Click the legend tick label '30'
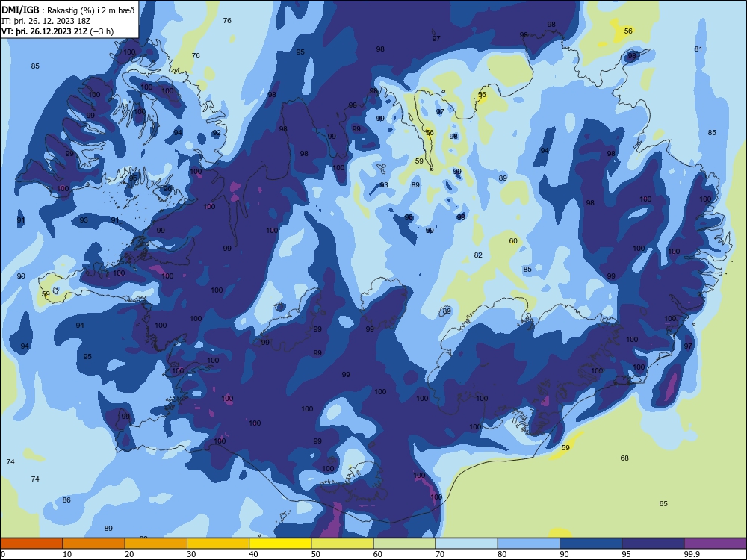747x560 pixels. pos(191,554)
